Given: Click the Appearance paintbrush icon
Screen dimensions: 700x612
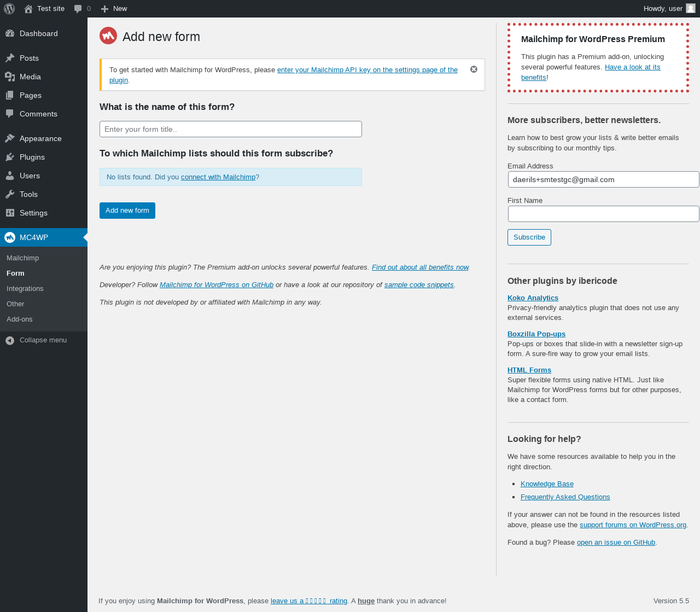Looking at the screenshot, I should [10, 138].
